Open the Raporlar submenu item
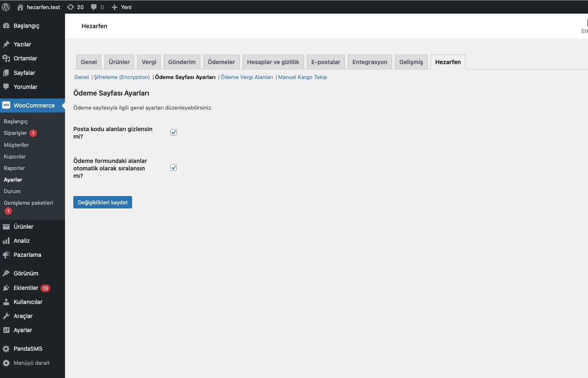 14,168
